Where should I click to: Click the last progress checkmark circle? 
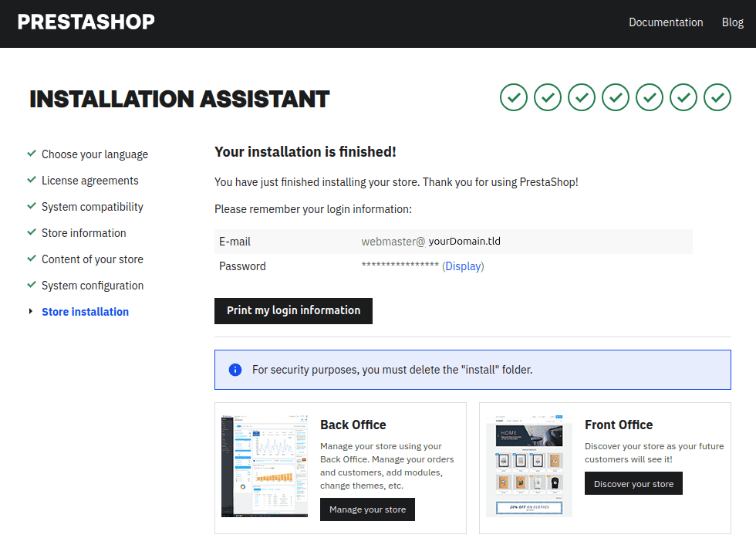tap(717, 97)
